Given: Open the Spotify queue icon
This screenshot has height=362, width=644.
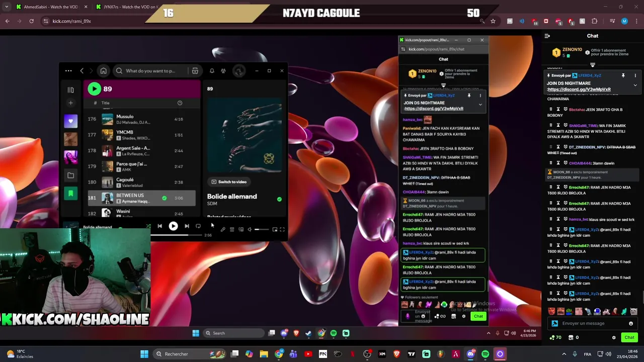Looking at the screenshot, I should [x=232, y=229].
